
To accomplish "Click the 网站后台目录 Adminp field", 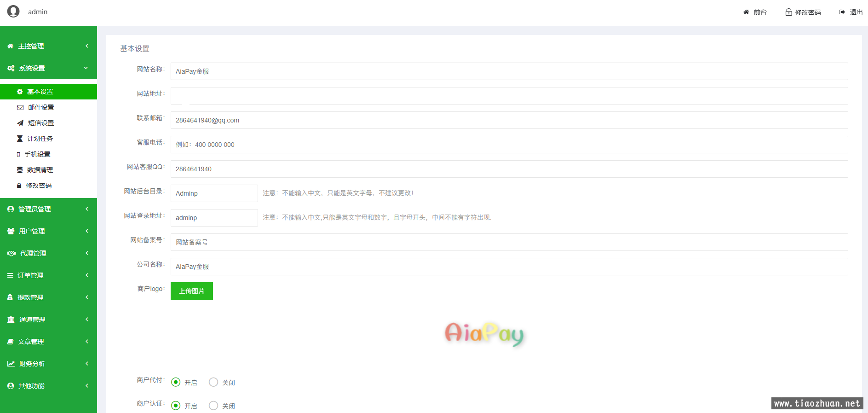I will (x=214, y=193).
